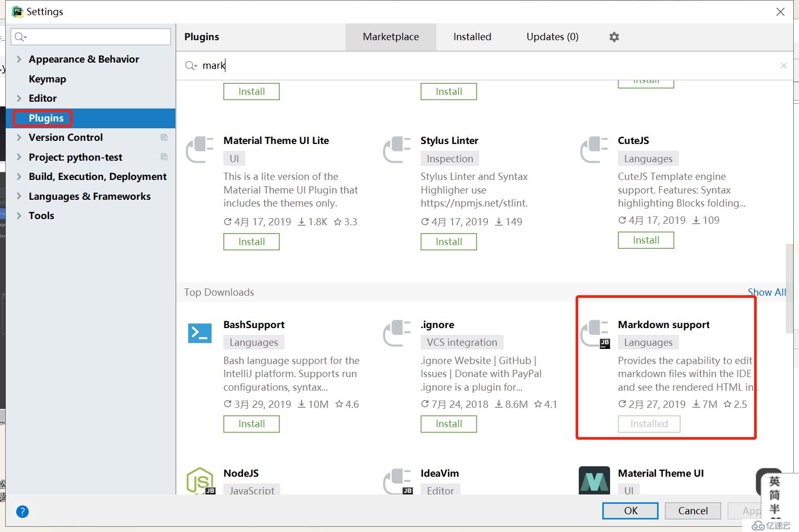The height and width of the screenshot is (532, 799).
Task: Click the BashSupport plugin icon
Action: pos(200,333)
